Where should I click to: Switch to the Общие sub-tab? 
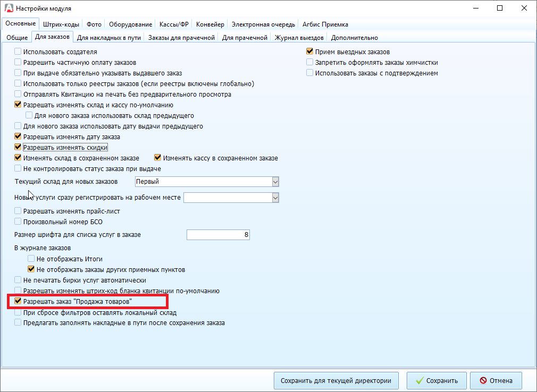pyautogui.click(x=17, y=38)
